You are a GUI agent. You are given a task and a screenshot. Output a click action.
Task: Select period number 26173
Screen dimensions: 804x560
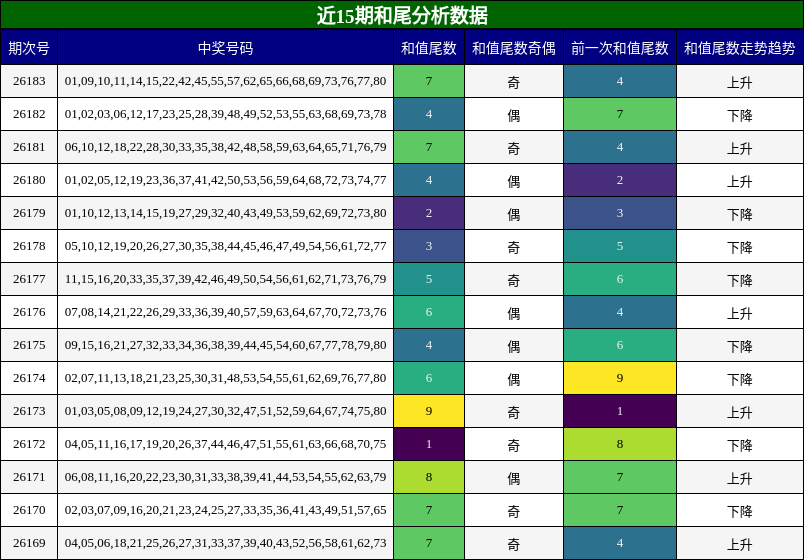pos(29,411)
